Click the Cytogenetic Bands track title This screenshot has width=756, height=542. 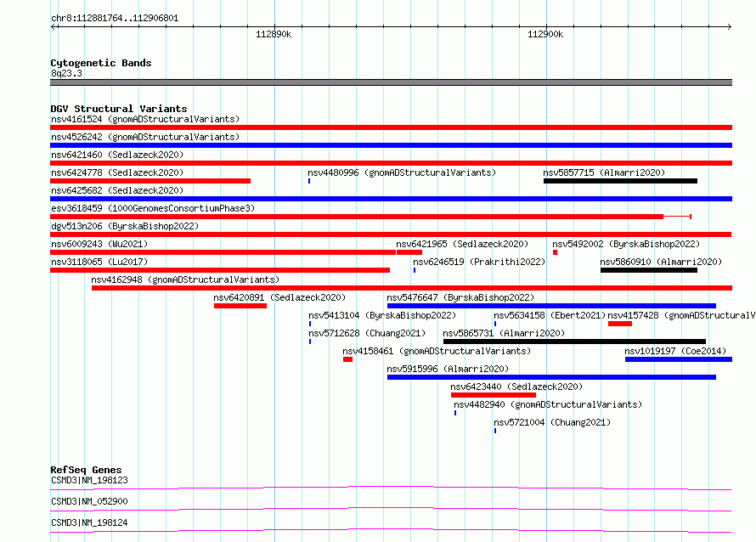101,63
